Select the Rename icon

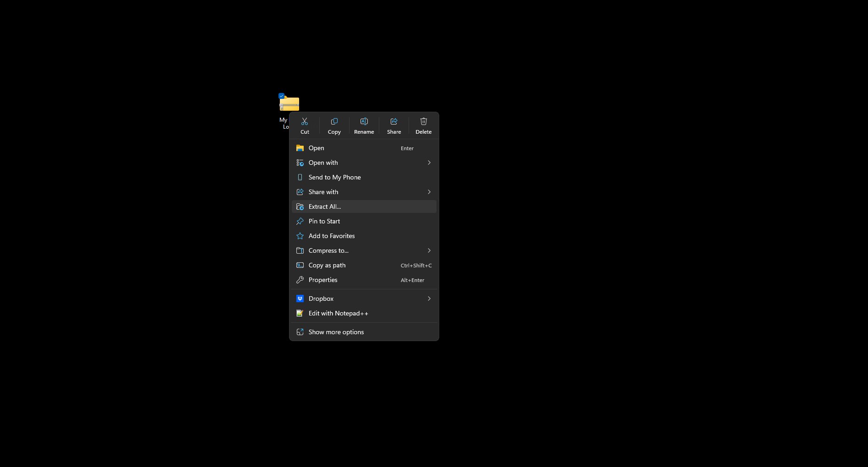[364, 121]
